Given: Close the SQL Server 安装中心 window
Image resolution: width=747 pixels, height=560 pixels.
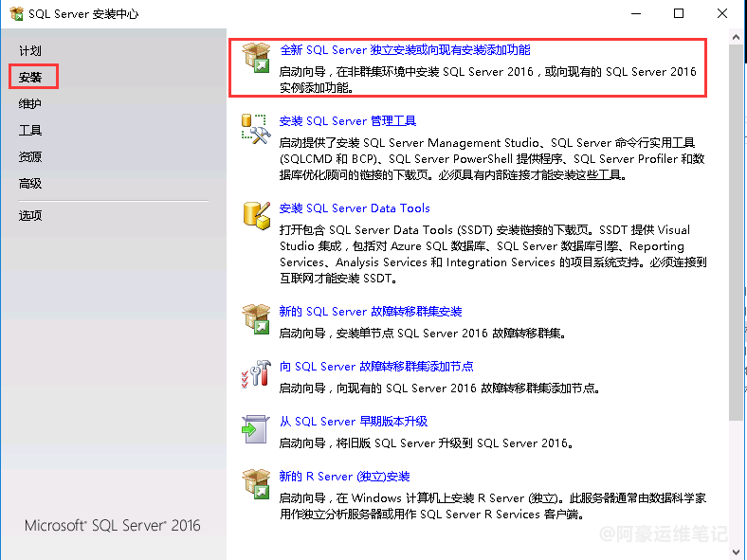Looking at the screenshot, I should click(x=722, y=13).
